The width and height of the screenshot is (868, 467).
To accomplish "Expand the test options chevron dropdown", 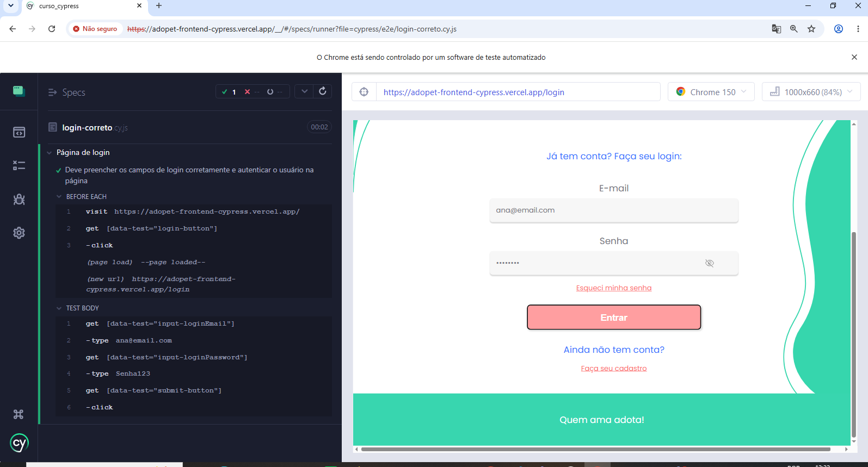I will (304, 91).
